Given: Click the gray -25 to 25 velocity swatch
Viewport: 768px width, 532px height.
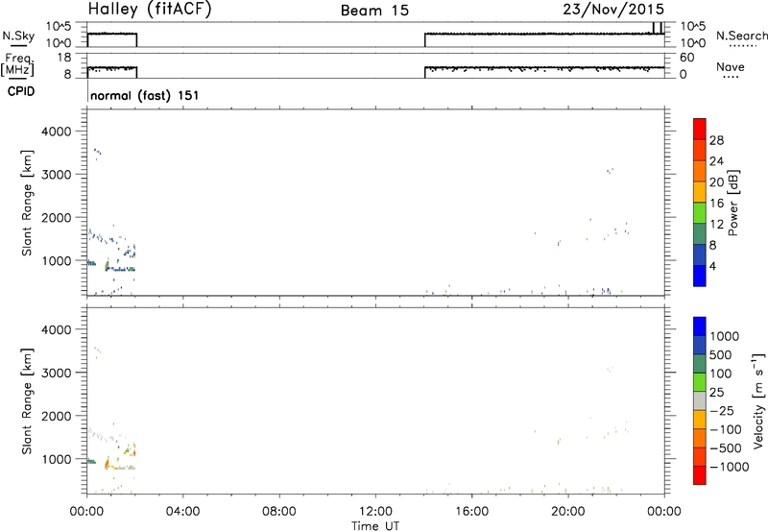Looking at the screenshot, I should 700,401.
